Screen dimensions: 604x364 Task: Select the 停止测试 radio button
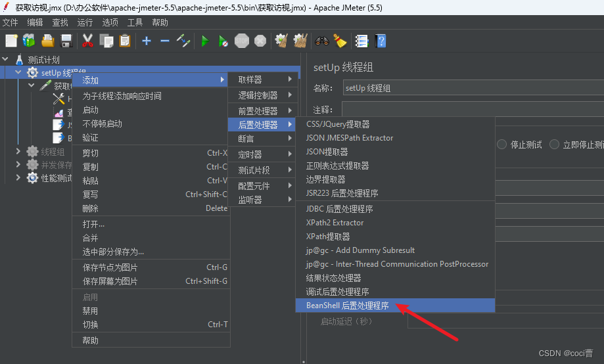(501, 145)
